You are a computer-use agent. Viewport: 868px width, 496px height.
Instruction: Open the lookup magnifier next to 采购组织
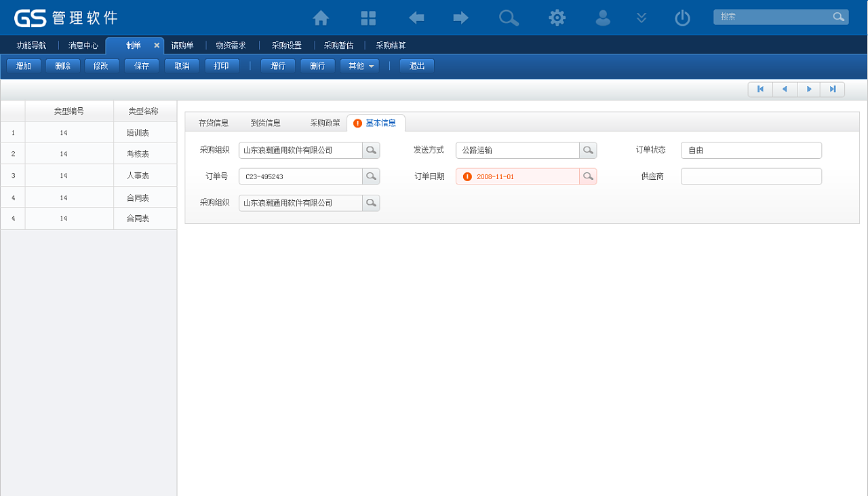pos(371,150)
